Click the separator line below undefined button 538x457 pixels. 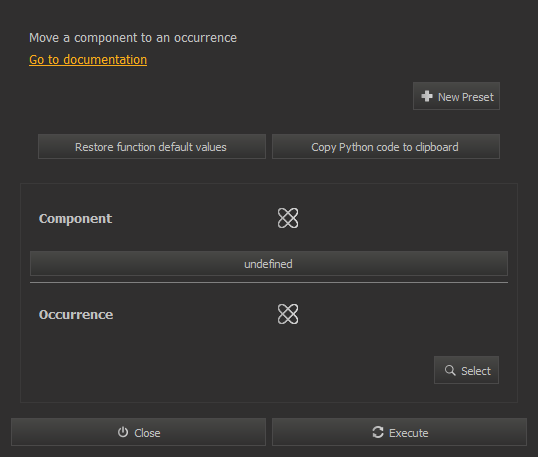[x=269, y=282]
